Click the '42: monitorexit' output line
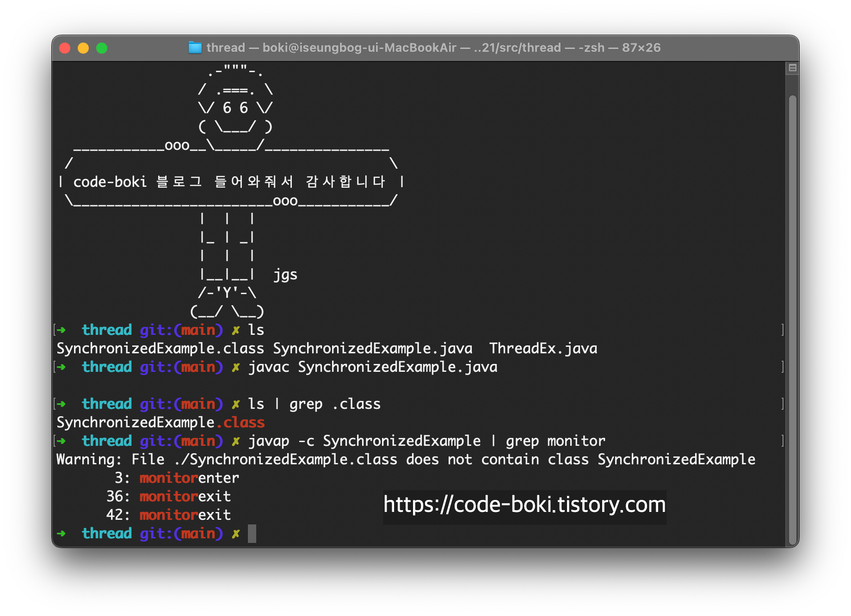This screenshot has height=616, width=851. pyautogui.click(x=168, y=515)
